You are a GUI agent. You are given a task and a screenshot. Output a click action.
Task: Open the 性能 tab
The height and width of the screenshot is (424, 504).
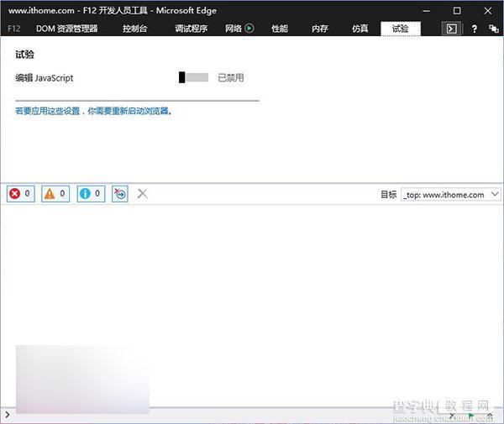tap(280, 29)
